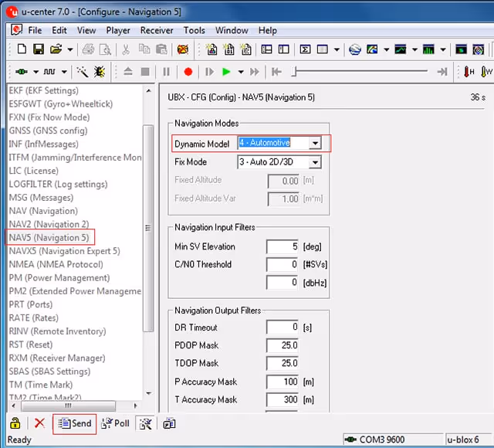This screenshot has height=448, width=494.
Task: Select GNSS (GNSS config) in the list
Action: tap(48, 131)
